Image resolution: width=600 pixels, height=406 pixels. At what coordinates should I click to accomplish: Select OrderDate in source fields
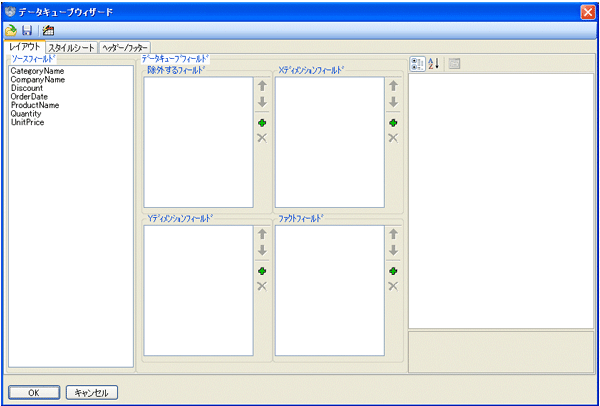coord(29,96)
